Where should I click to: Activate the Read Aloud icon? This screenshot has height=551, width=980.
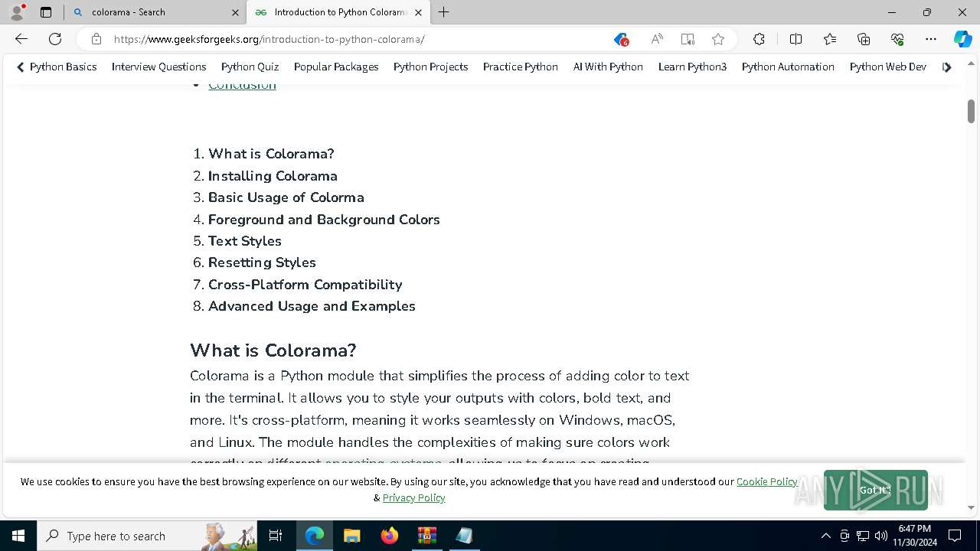[x=657, y=39]
